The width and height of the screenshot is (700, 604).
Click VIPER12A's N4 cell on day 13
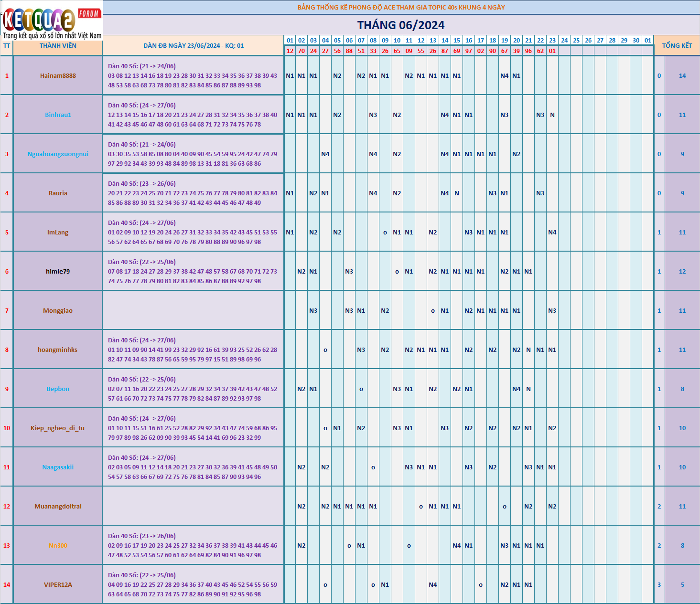[x=433, y=584]
